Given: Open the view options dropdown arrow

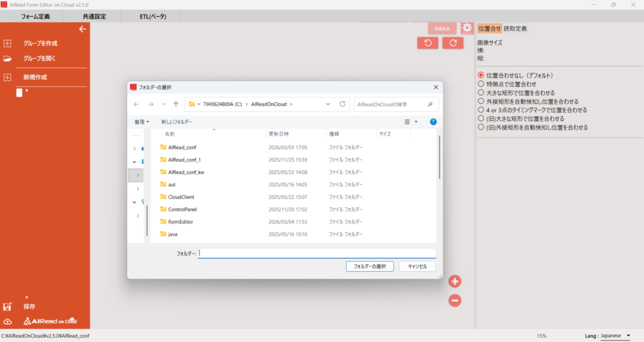Looking at the screenshot, I should pos(416,122).
